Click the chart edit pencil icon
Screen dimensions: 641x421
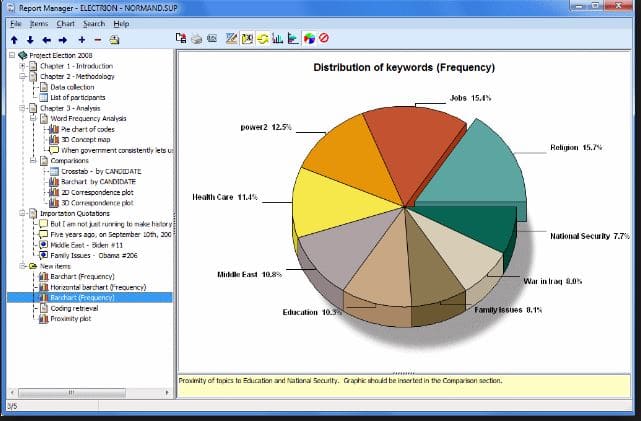(x=231, y=38)
